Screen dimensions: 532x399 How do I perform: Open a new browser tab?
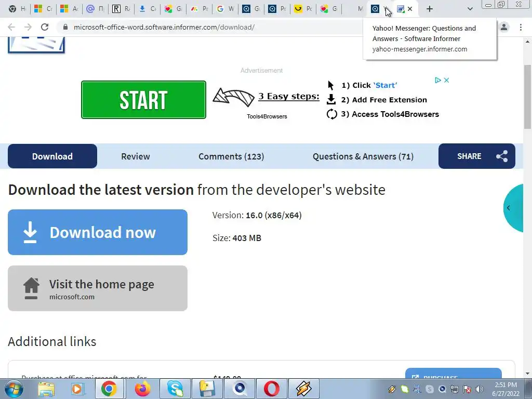point(430,9)
